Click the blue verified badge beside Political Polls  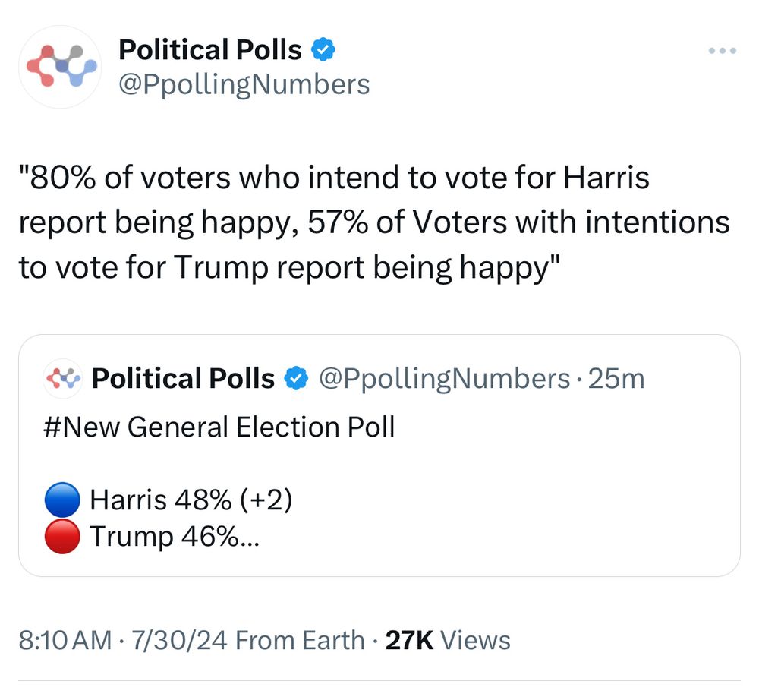pos(323,50)
